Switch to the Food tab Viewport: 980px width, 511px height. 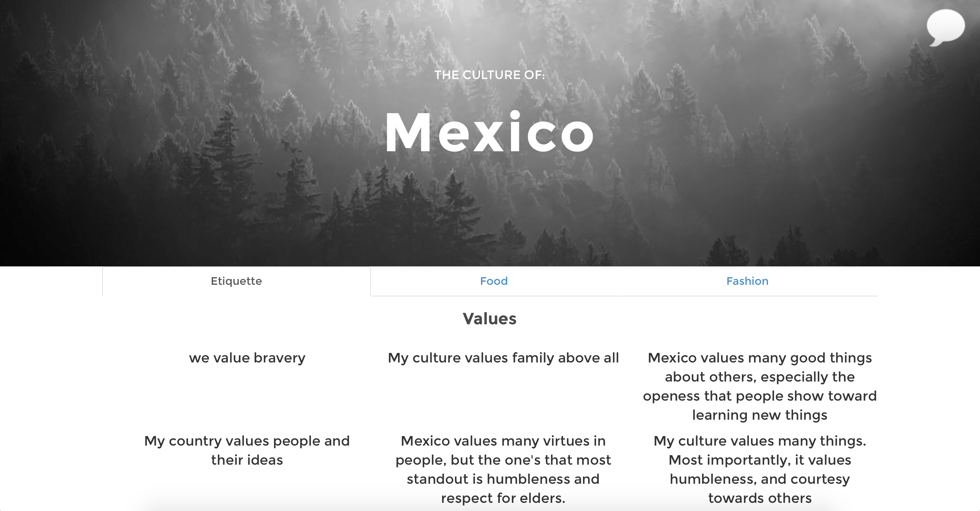pos(493,281)
